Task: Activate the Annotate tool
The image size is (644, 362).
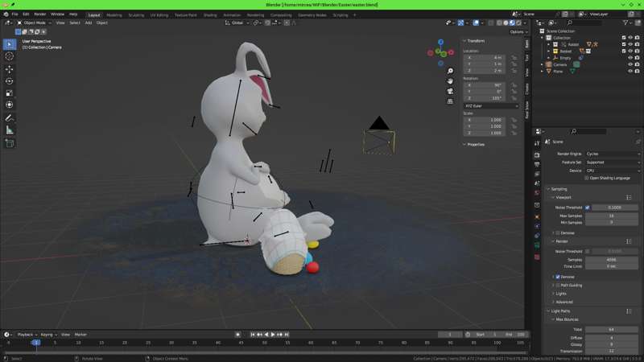Action: (10, 117)
